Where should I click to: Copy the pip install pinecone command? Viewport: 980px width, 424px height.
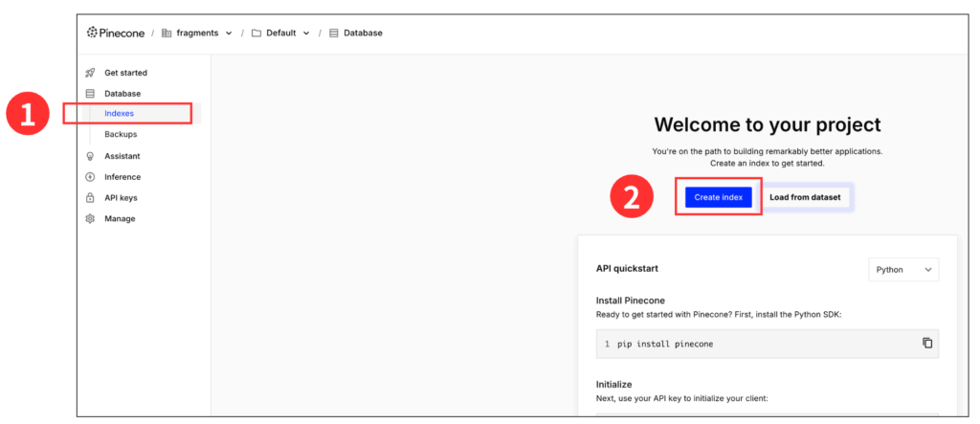(926, 343)
